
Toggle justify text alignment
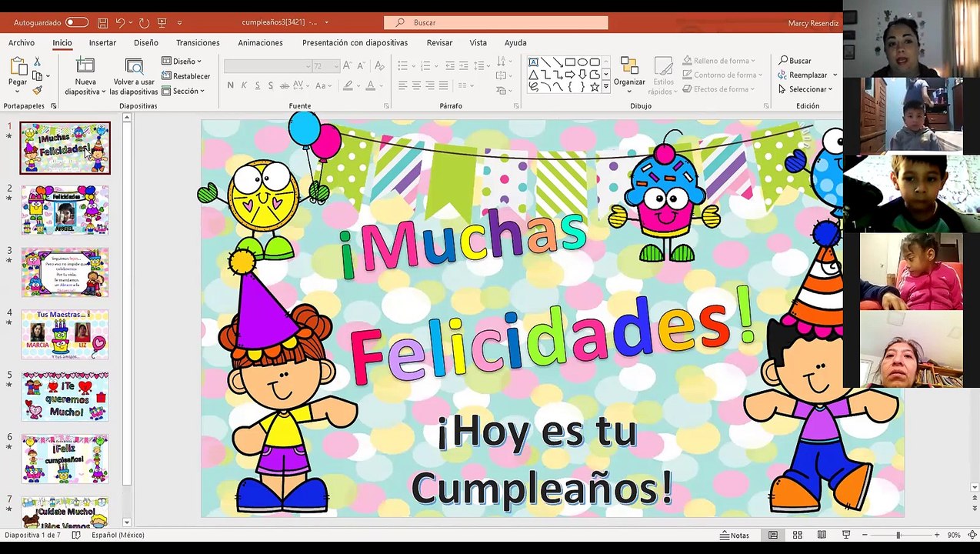[x=444, y=85]
